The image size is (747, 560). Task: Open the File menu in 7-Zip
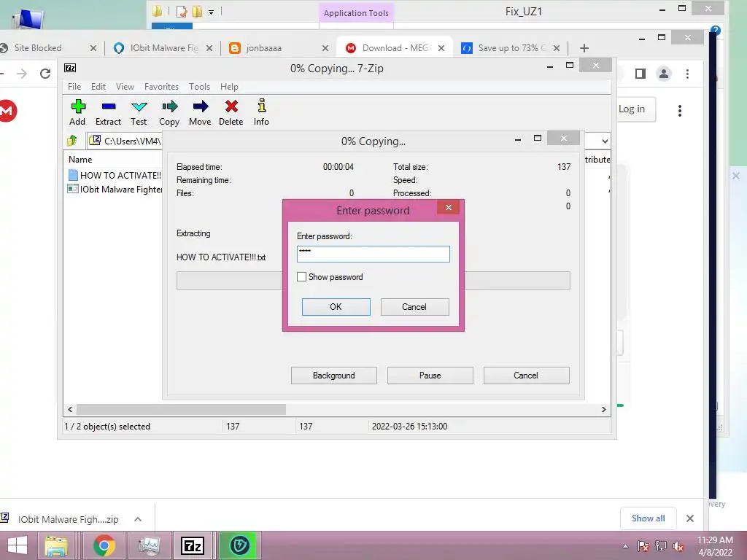pyautogui.click(x=74, y=87)
